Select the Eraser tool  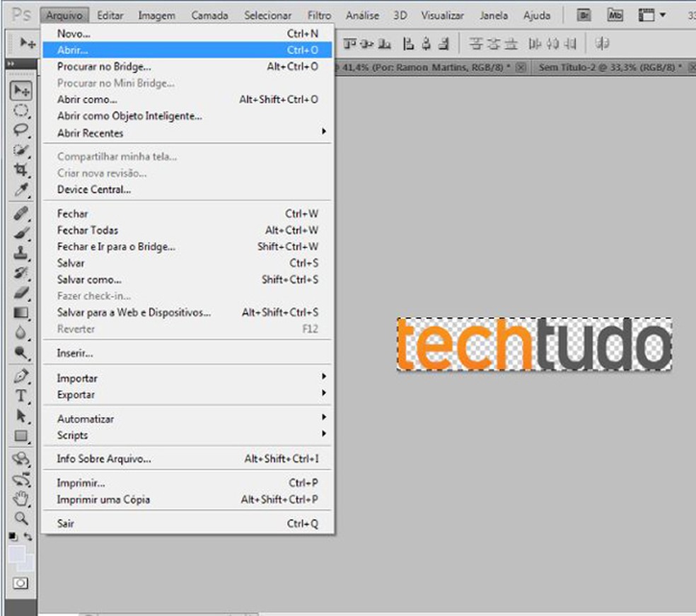(x=21, y=293)
